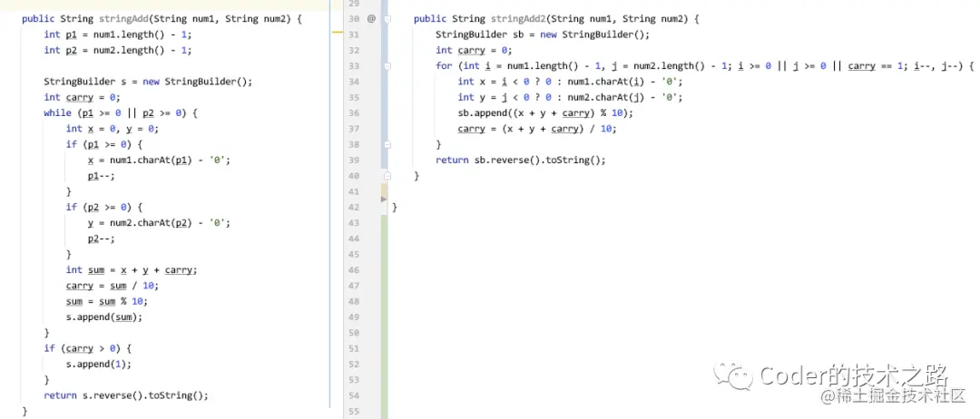
Task: Place cursor on 'int p1 = num1.length() - 1;'
Action: click(117, 34)
